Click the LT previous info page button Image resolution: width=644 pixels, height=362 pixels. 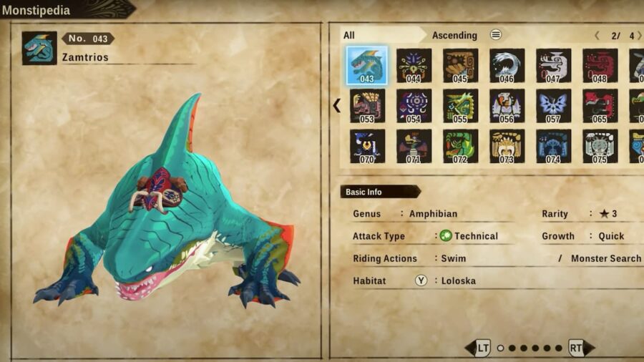(478, 348)
